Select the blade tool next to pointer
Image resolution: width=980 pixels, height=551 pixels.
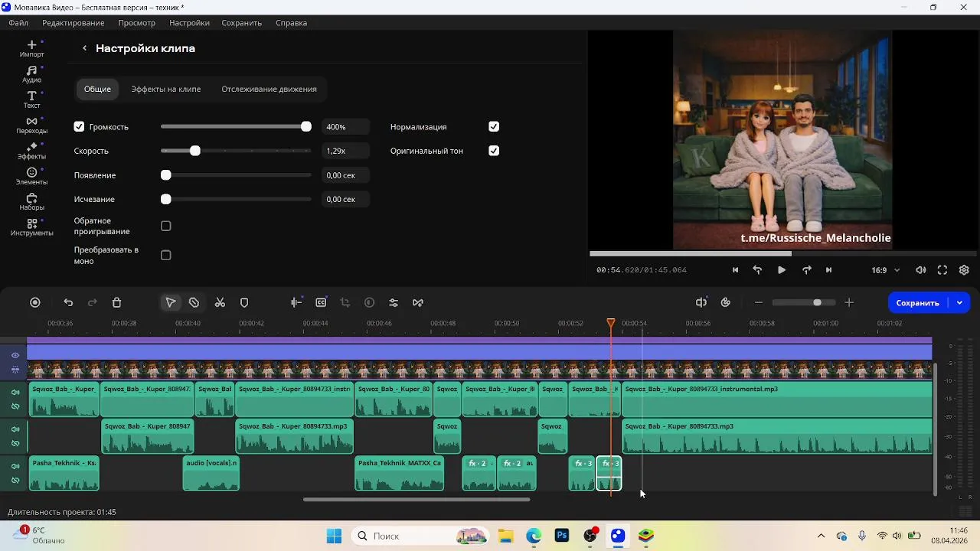point(194,302)
